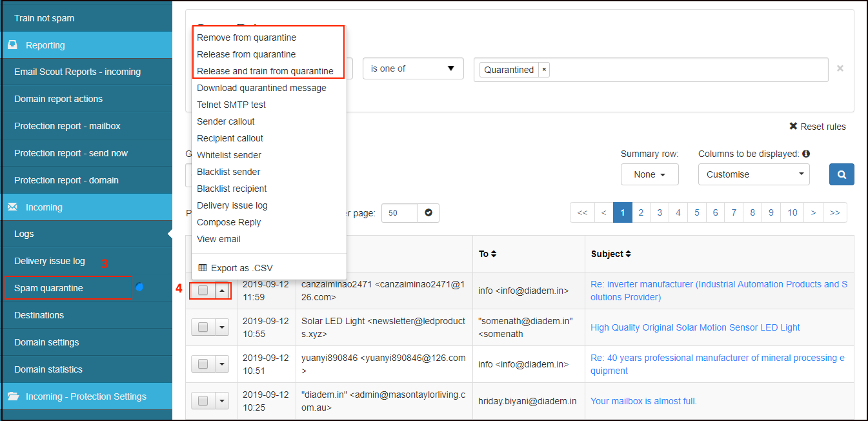Click the info icon beside Columns to be displayed

pos(806,154)
